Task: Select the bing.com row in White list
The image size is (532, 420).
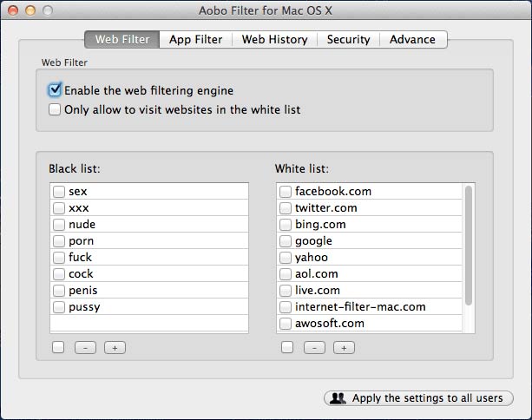Action: coord(320,225)
